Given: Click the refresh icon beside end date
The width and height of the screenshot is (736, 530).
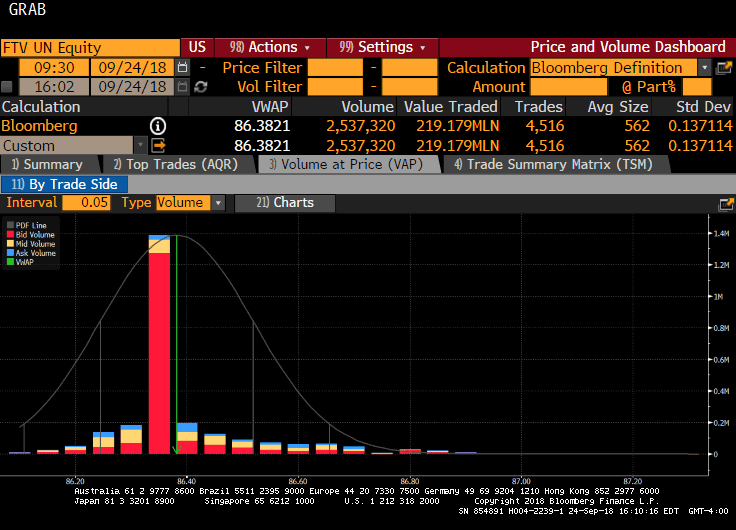Looking at the screenshot, I should pos(200,87).
